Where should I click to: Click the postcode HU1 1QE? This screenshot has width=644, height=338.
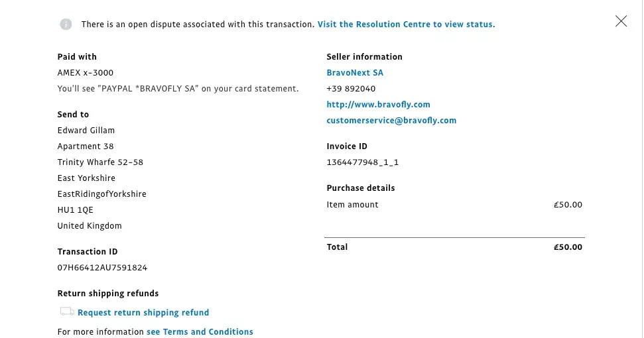(x=76, y=210)
